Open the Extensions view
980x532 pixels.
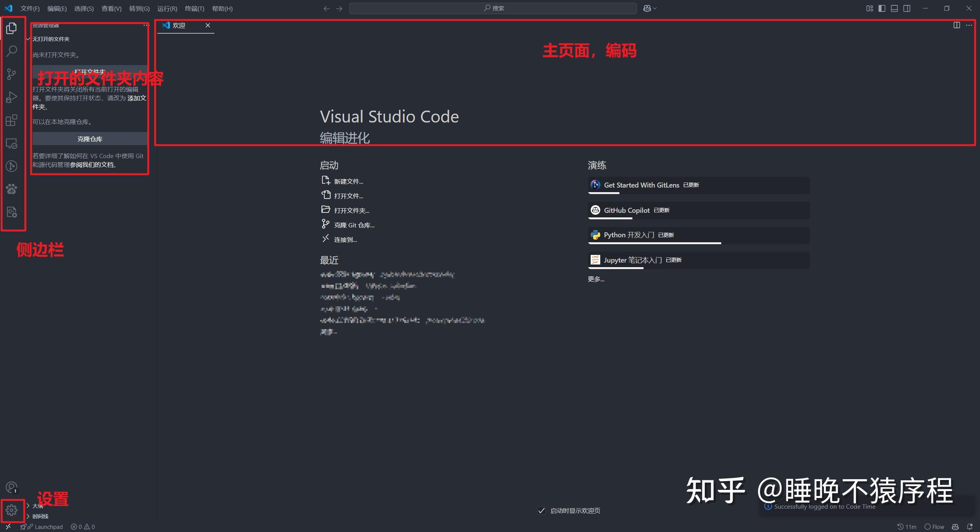coord(11,120)
